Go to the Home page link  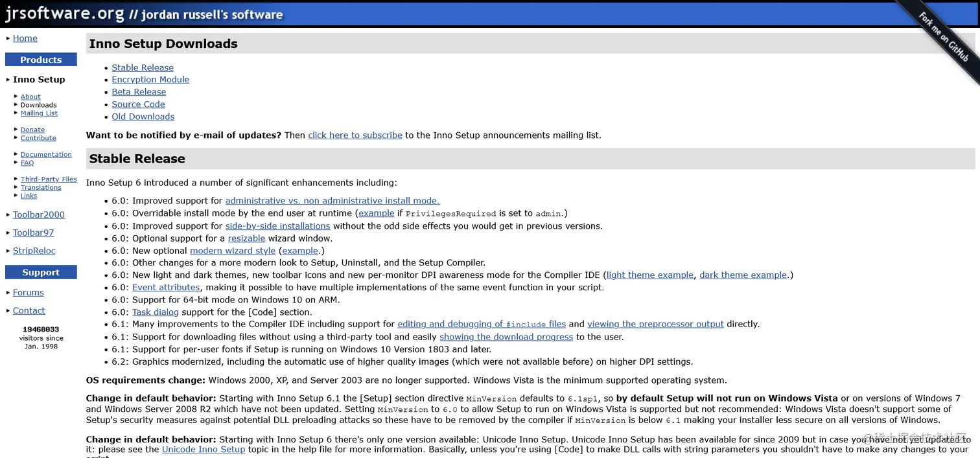25,38
